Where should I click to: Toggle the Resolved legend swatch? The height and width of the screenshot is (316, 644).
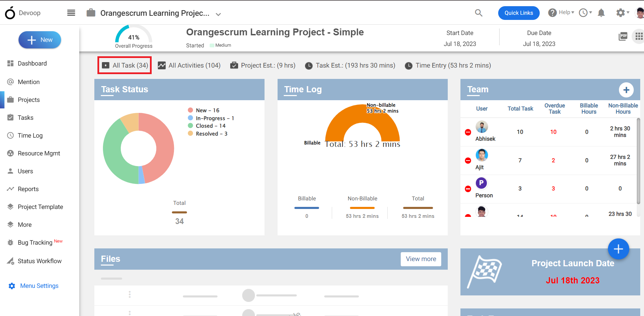pyautogui.click(x=190, y=133)
